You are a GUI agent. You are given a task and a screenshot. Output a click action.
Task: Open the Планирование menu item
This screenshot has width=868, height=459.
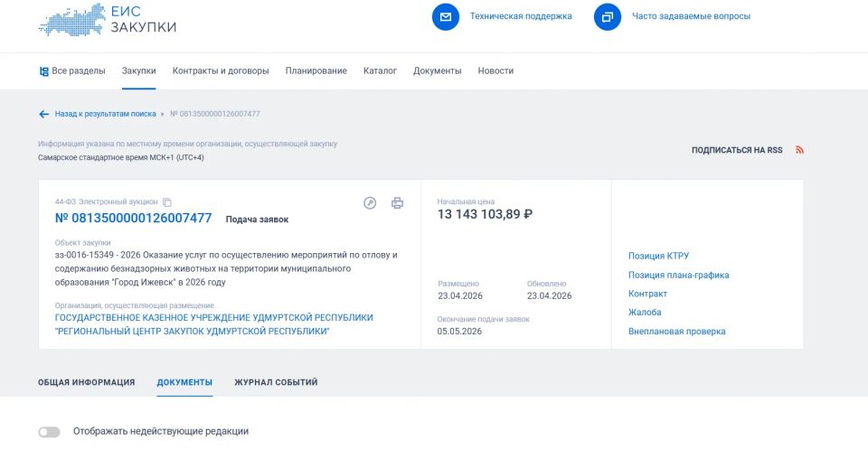(316, 70)
